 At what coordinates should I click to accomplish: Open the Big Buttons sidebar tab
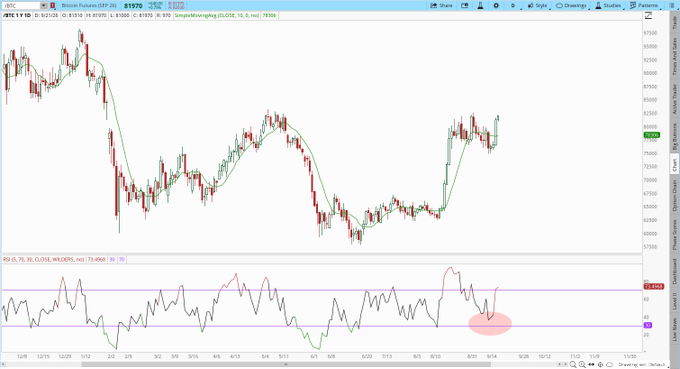674,137
